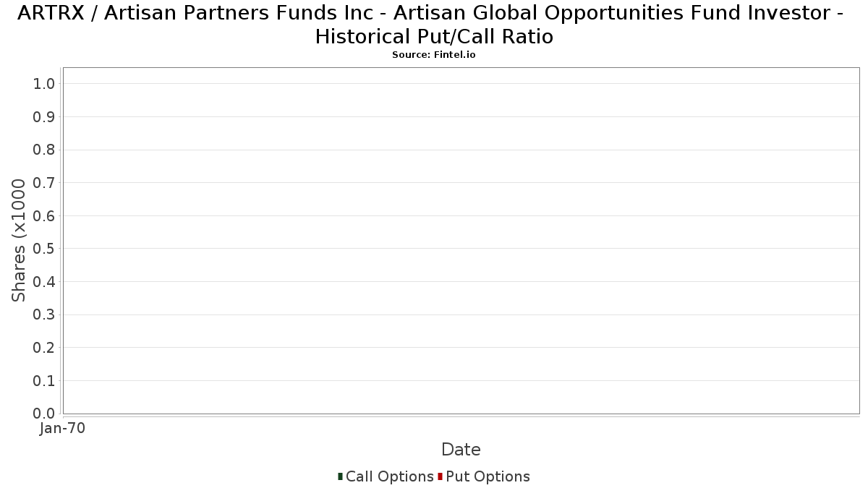Viewport: 868px width, 488px height.
Task: Click the 0.0 y-axis tick label
Action: pyautogui.click(x=44, y=414)
